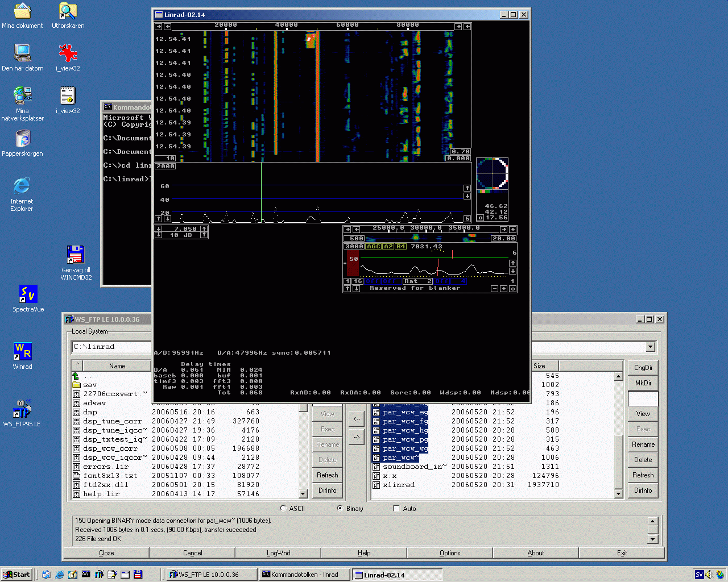
Task: Toggle the R4 setting in Linrad
Action: (401, 247)
